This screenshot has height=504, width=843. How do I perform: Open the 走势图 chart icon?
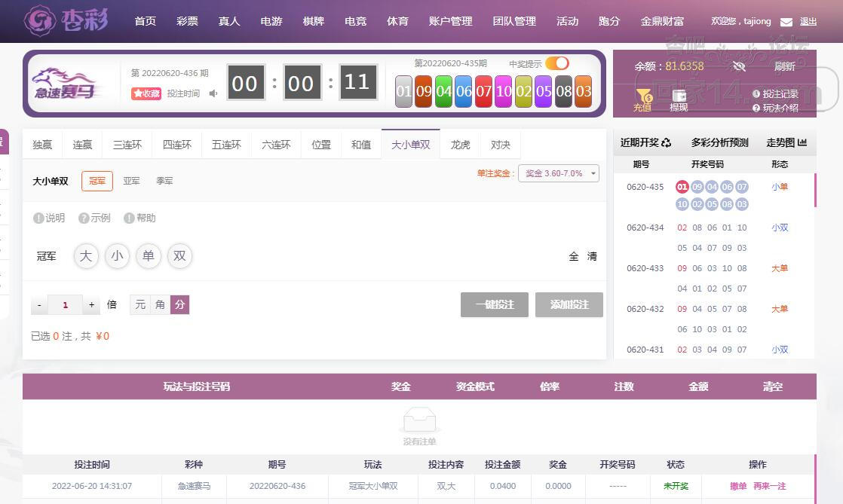point(802,142)
